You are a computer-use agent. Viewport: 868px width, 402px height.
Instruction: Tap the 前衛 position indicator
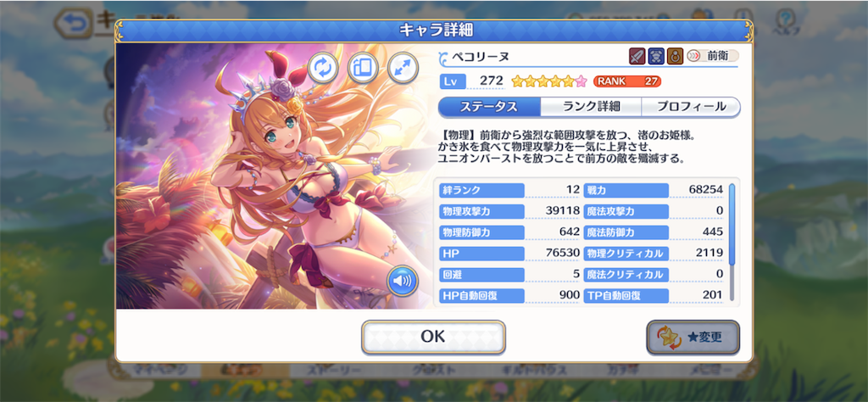pos(712,56)
